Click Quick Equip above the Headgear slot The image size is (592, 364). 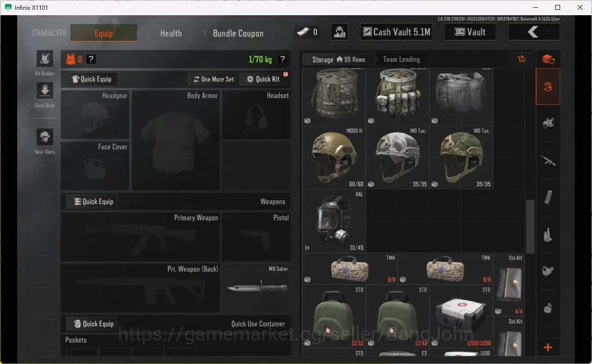click(92, 79)
